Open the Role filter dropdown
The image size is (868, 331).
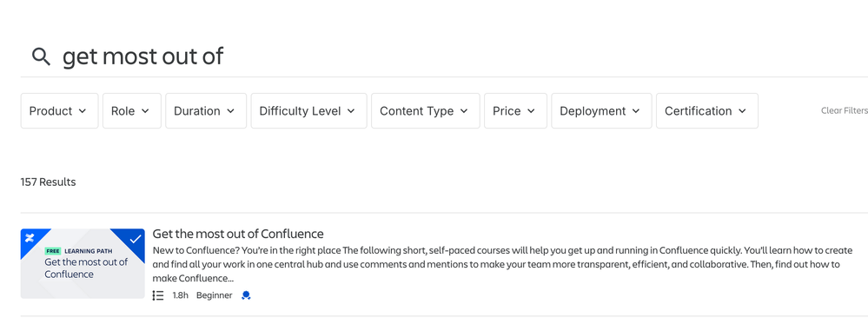click(132, 110)
